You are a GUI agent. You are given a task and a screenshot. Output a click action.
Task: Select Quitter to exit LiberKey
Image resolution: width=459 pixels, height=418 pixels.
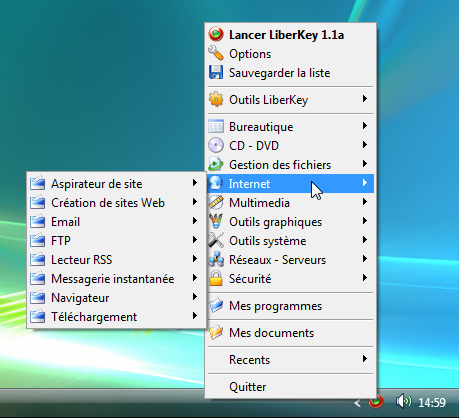248,387
